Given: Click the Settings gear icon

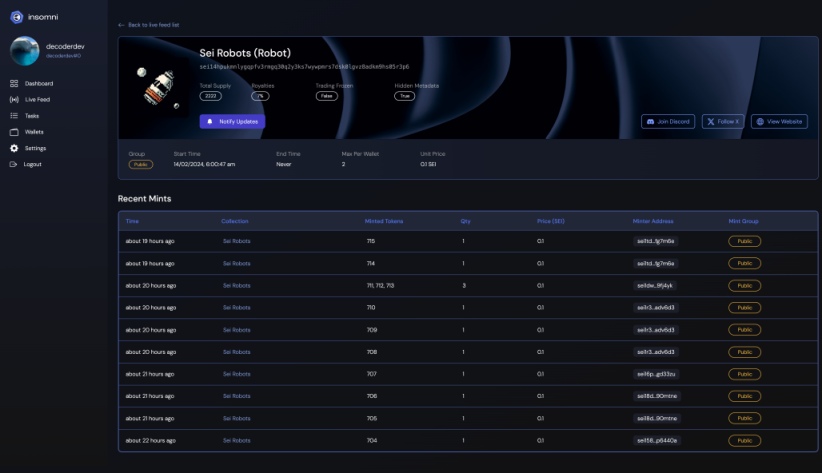Looking at the screenshot, I should pos(14,148).
